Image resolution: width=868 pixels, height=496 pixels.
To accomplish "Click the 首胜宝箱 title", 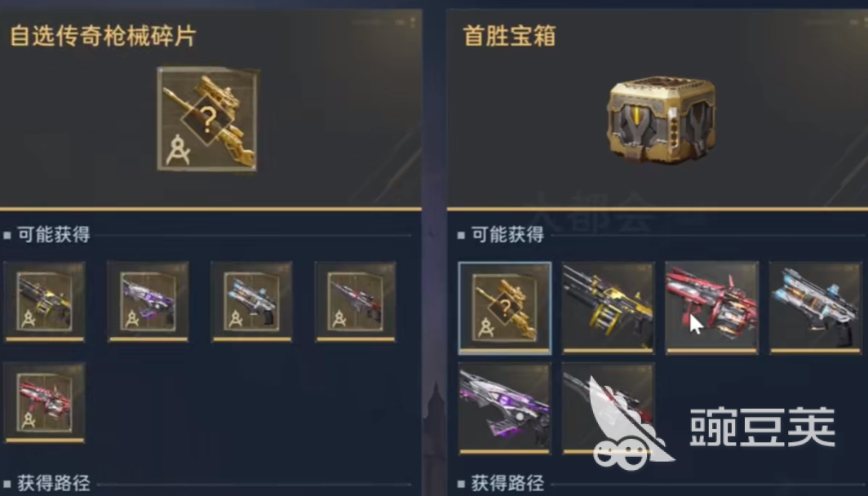I will point(509,36).
